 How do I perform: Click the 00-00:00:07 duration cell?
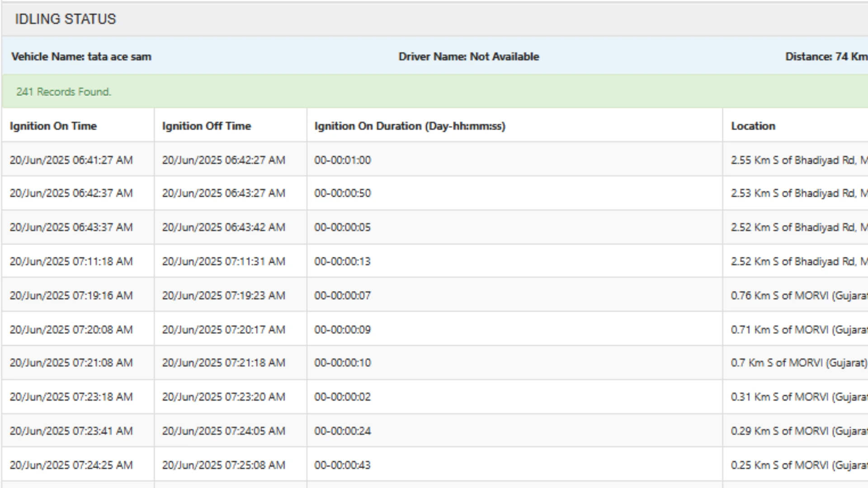tap(343, 296)
